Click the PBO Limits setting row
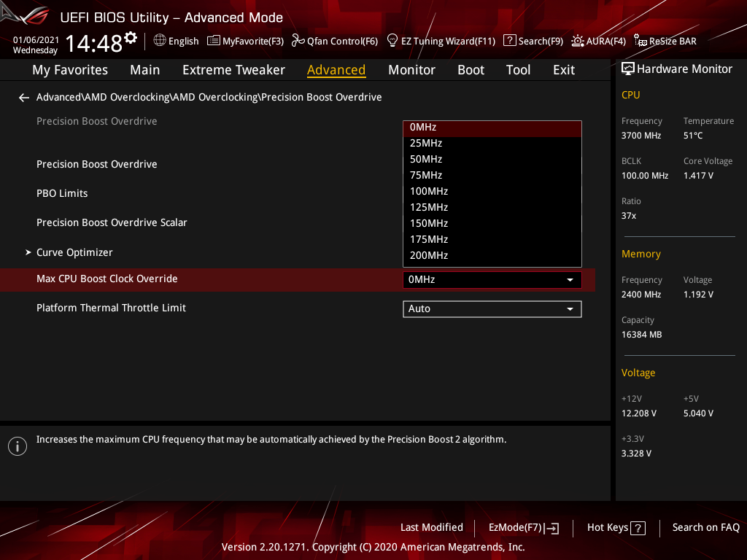The width and height of the screenshot is (747, 560). pos(62,193)
